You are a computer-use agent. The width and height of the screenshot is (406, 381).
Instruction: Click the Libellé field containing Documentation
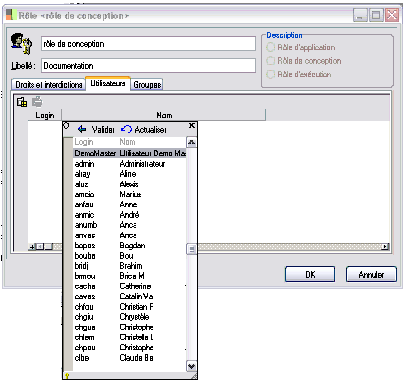[x=148, y=66]
